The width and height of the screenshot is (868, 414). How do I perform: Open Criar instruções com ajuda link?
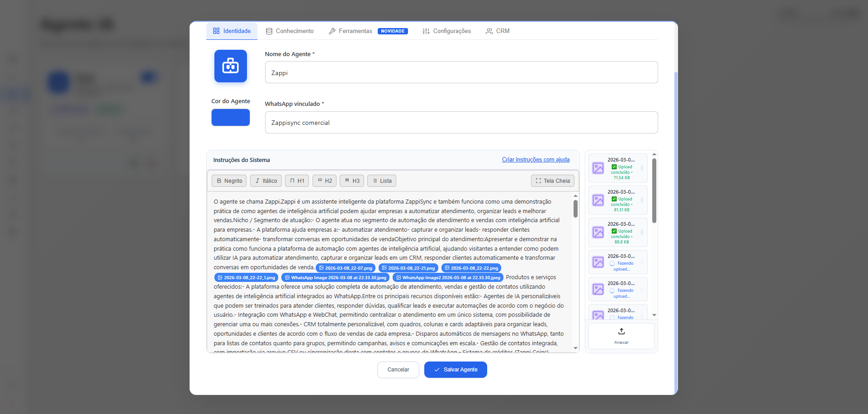point(536,160)
